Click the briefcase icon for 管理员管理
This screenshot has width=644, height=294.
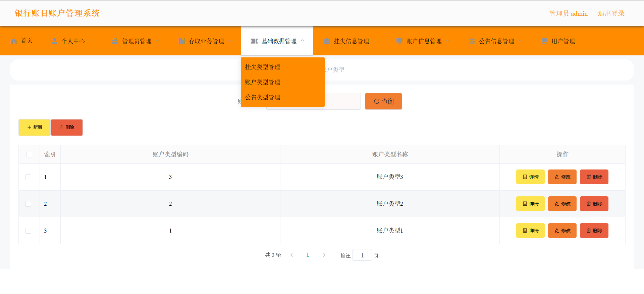115,41
